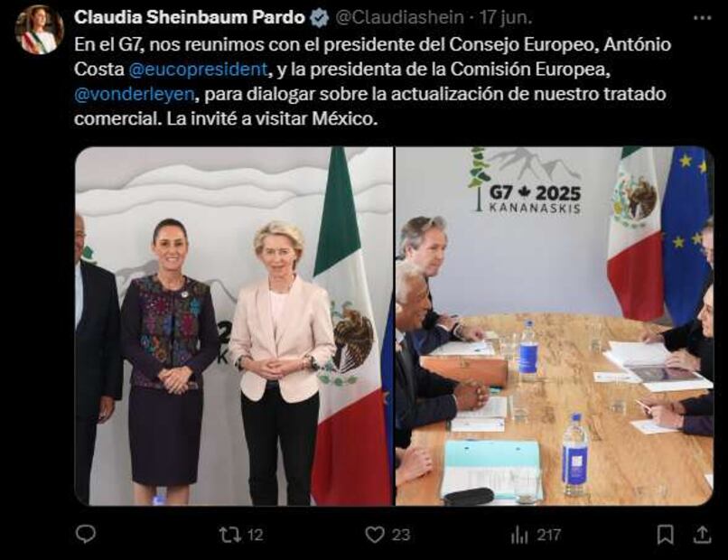Open the reply comment icon
Screen dimensions: 728x560
click(x=86, y=535)
